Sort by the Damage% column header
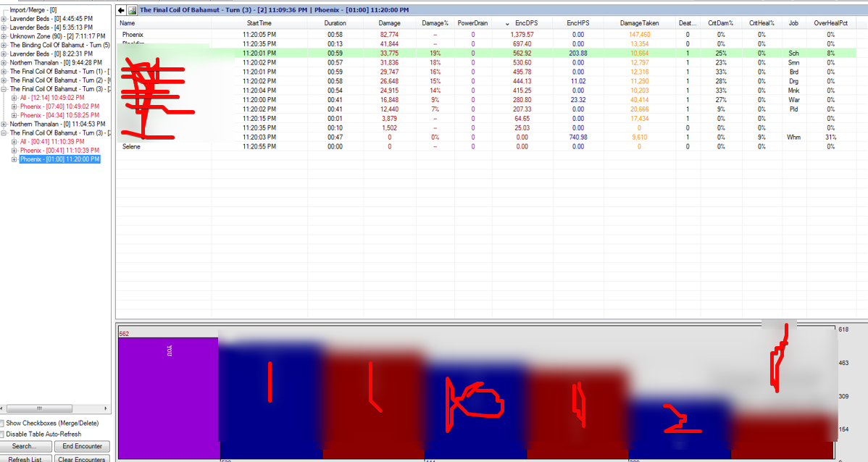Image resolution: width=868 pixels, height=462 pixels. point(435,23)
